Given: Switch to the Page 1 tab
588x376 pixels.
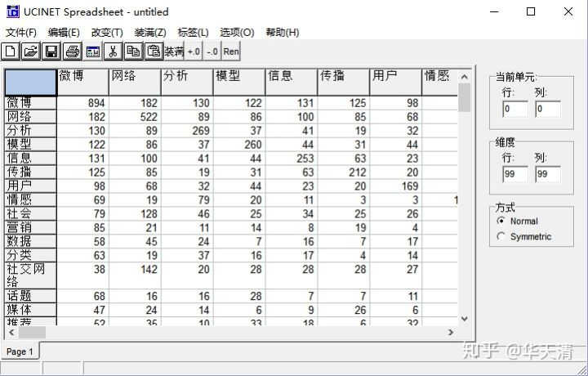Looking at the screenshot, I should 20,351.
